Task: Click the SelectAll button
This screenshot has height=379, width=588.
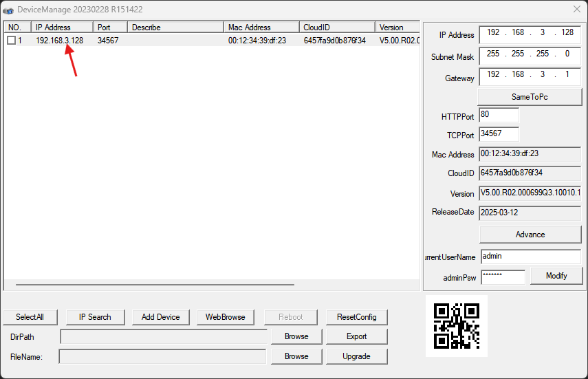Action: pyautogui.click(x=30, y=317)
